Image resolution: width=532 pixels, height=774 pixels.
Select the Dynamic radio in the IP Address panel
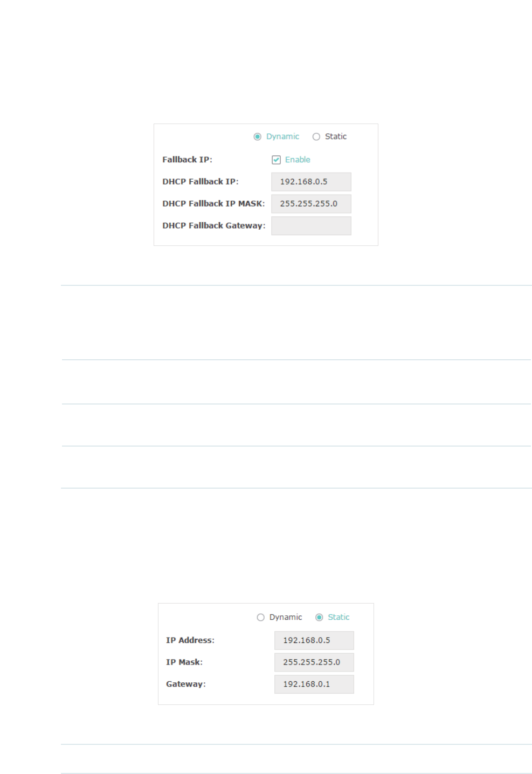(261, 617)
